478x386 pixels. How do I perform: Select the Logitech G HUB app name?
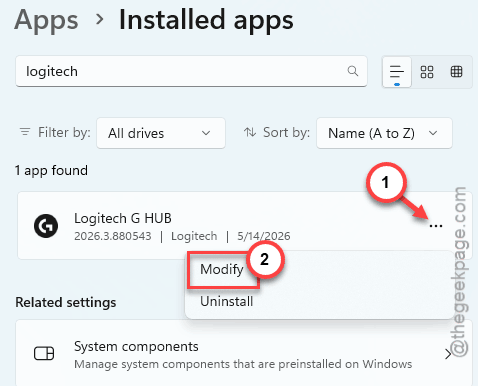click(x=123, y=218)
